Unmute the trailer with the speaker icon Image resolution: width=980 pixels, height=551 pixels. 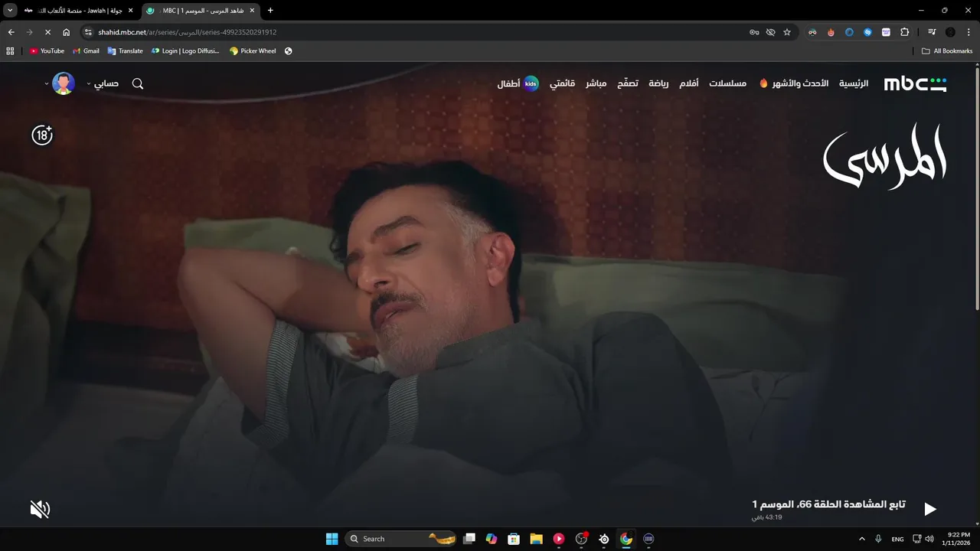pos(40,509)
